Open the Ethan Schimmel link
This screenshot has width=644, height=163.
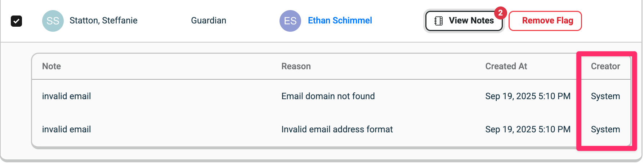pyautogui.click(x=340, y=21)
